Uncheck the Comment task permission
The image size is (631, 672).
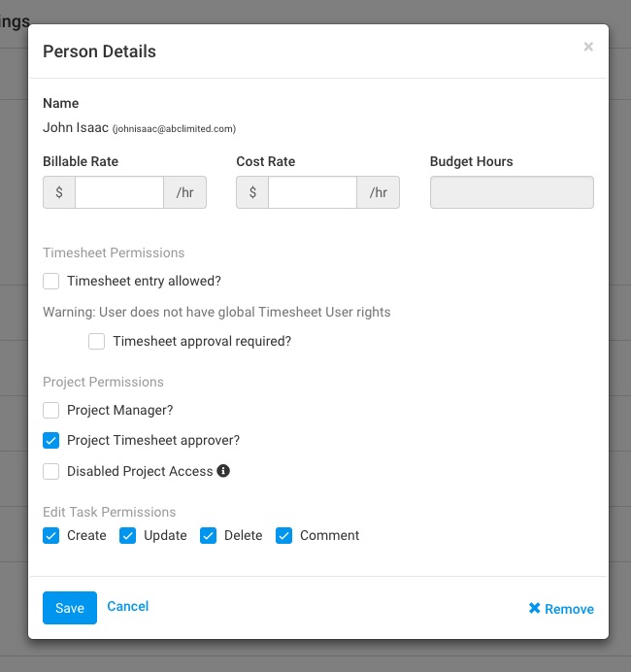[284, 536]
